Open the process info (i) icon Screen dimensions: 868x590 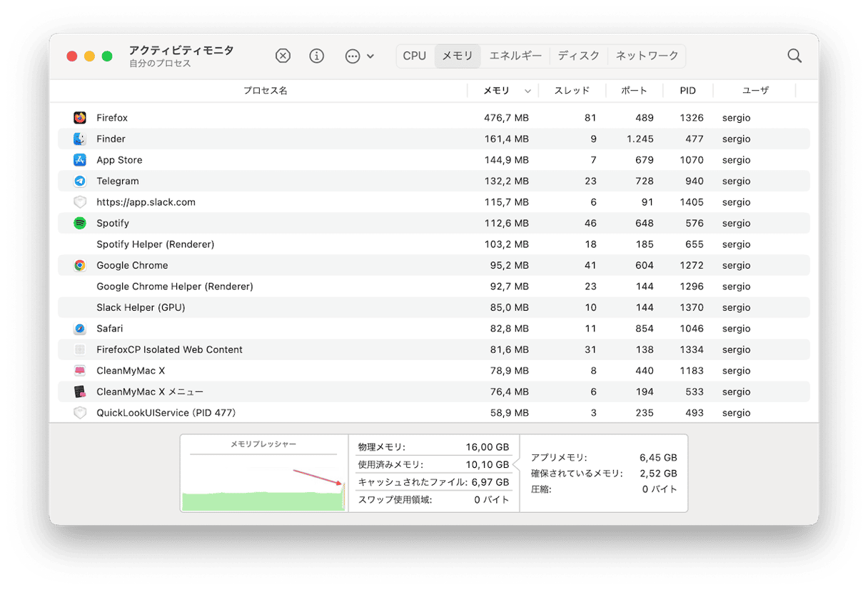(317, 56)
